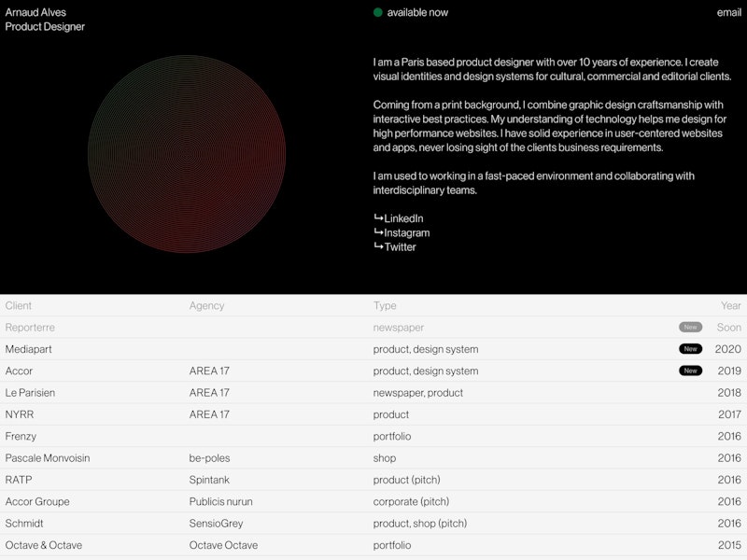
Task: Click the New badge on Mediapart row
Action: pos(690,349)
